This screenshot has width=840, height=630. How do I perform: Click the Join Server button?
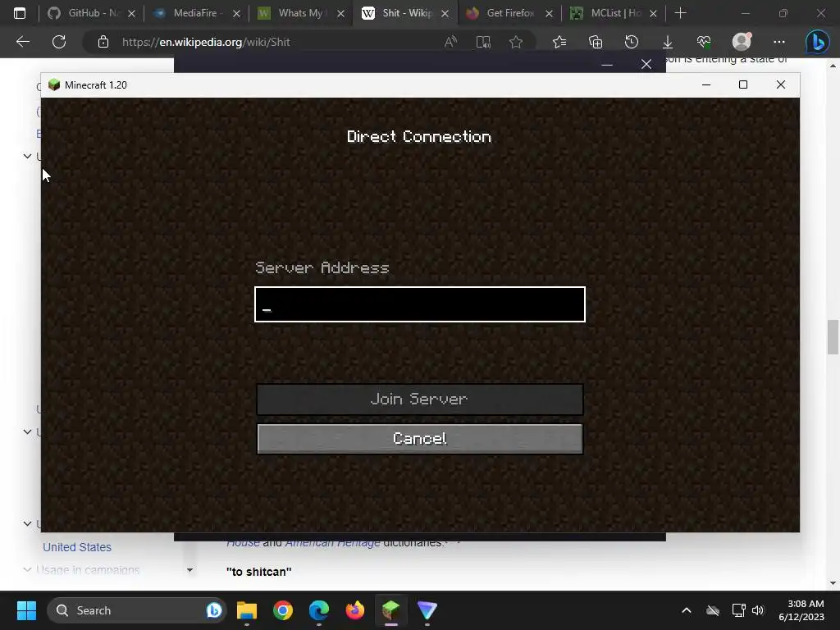[419, 399]
